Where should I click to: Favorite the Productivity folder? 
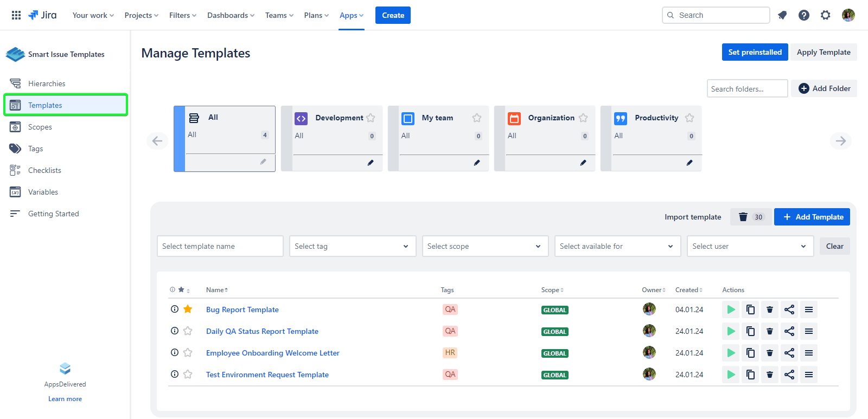[x=690, y=118]
